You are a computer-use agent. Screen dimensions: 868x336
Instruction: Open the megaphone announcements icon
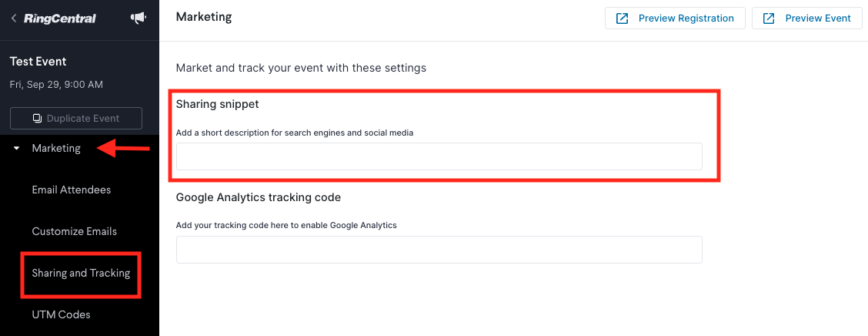click(138, 18)
